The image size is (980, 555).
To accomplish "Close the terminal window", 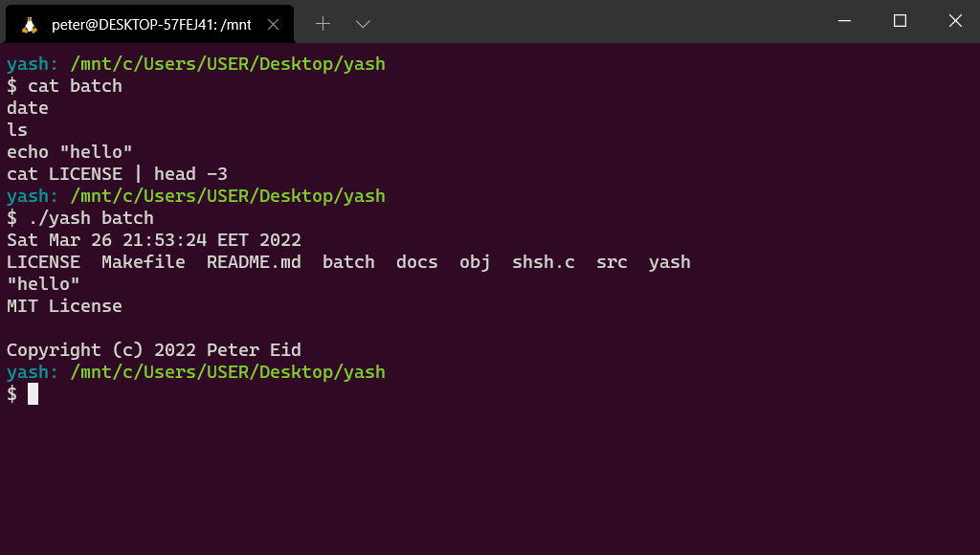I will [955, 21].
